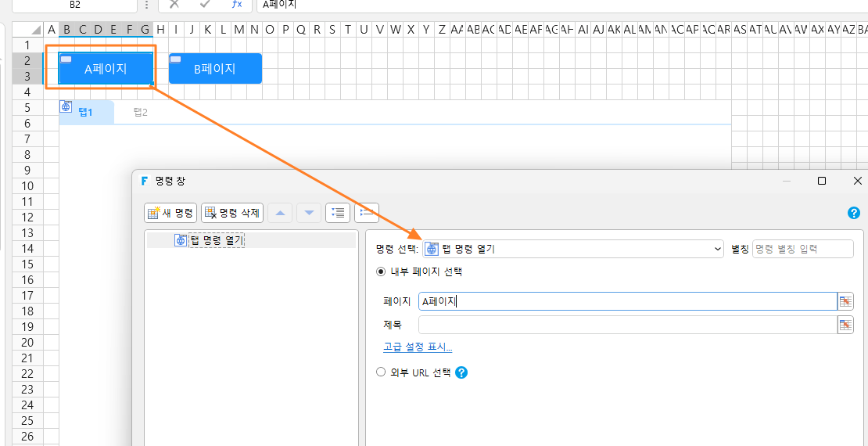The width and height of the screenshot is (868, 446).
Task: Open 고급 설정 표시 link
Action: point(418,347)
